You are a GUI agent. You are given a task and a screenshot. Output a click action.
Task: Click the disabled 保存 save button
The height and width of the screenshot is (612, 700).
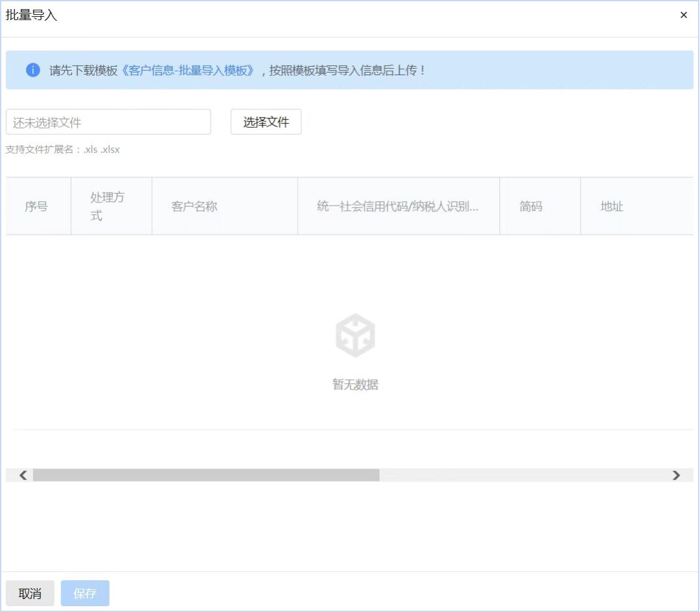[85, 592]
